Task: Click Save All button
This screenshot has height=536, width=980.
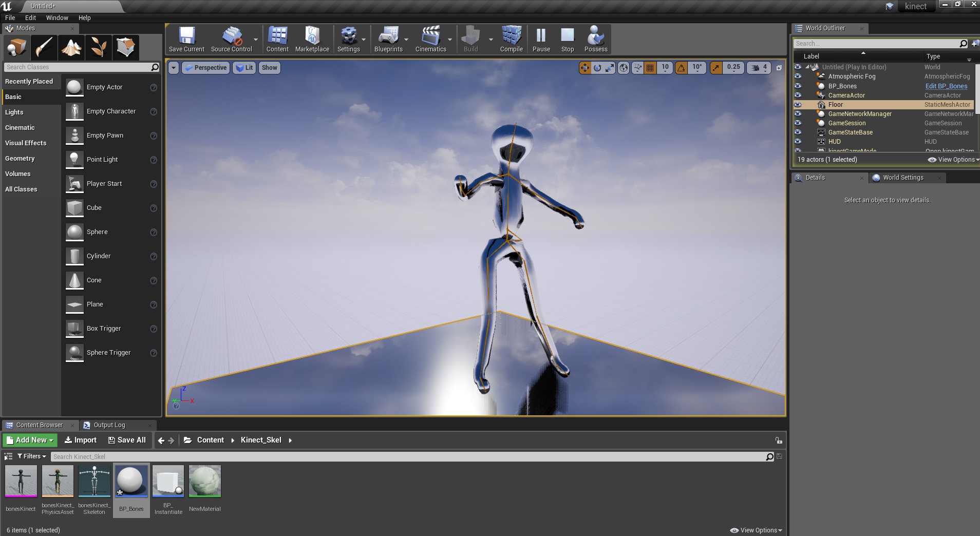Action: point(127,440)
